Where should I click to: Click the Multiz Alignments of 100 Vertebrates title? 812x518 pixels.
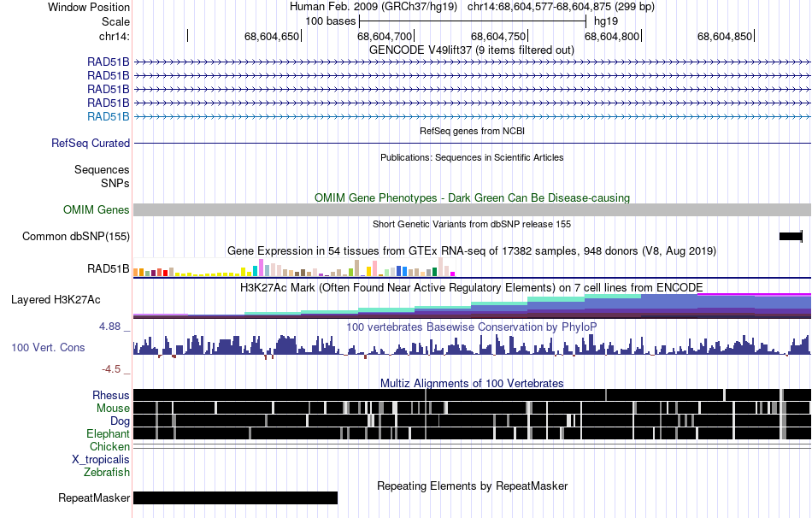pos(472,383)
